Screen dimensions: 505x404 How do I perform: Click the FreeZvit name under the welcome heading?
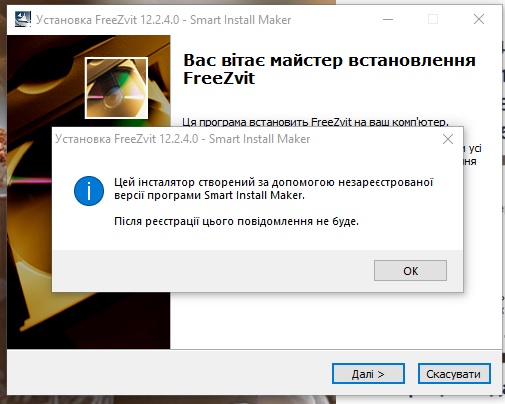(x=219, y=78)
